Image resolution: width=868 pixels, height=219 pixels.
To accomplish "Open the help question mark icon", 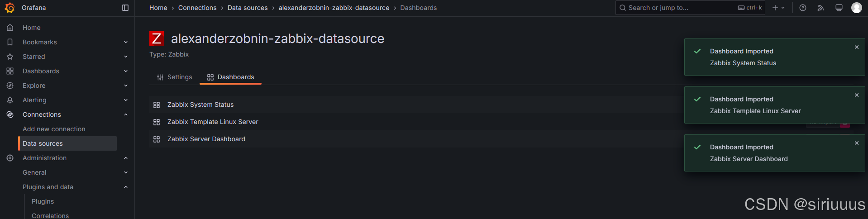I will coord(803,8).
